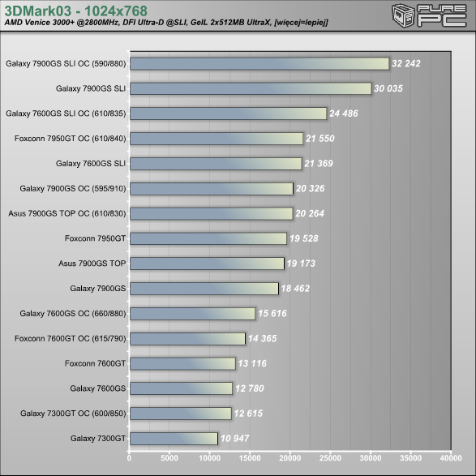Screen dimensions: 476x476
Task: Click the Galaxy 7600GS label
Action: point(98,388)
